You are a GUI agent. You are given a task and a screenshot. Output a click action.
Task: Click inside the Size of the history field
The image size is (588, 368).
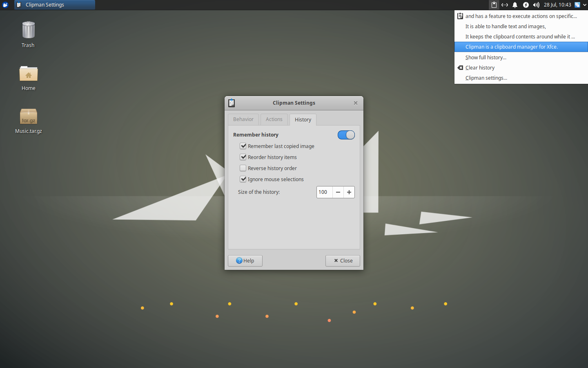[x=324, y=192]
